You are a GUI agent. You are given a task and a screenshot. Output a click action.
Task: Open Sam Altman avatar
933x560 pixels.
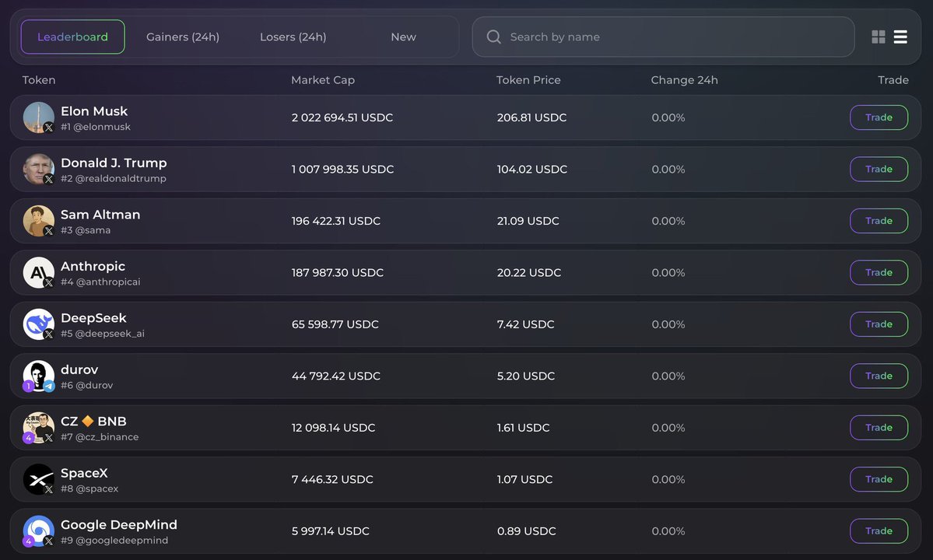pyautogui.click(x=39, y=221)
